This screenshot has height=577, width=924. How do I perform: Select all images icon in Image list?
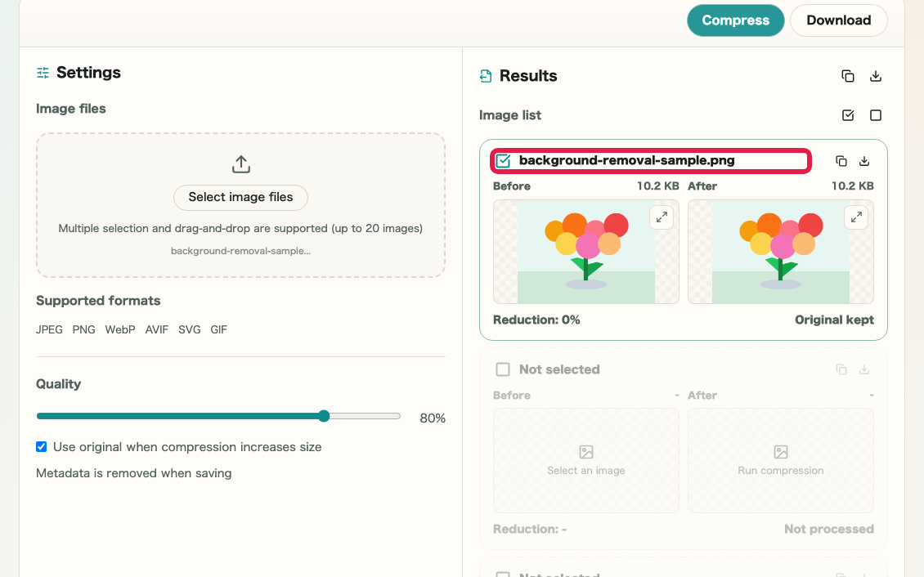click(847, 115)
